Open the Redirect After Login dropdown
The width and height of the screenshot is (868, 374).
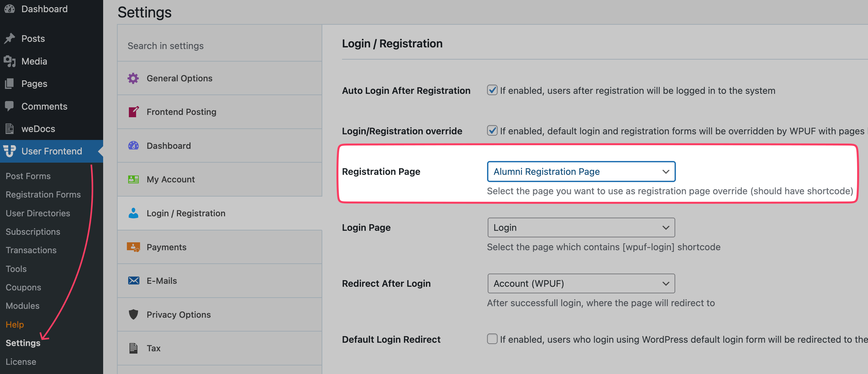pos(581,283)
